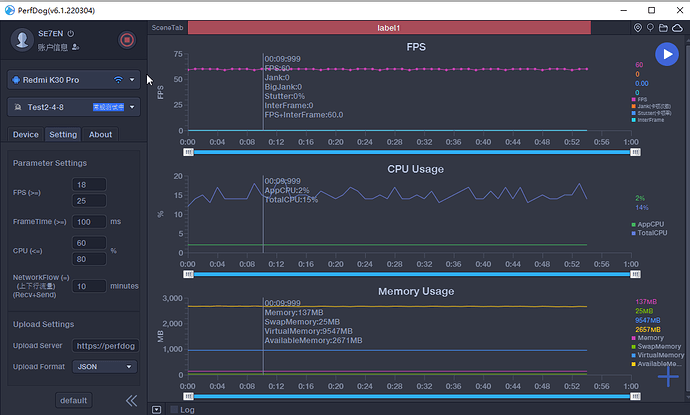Click the power icon beside SE7EN
The image size is (690, 415).
coord(70,33)
